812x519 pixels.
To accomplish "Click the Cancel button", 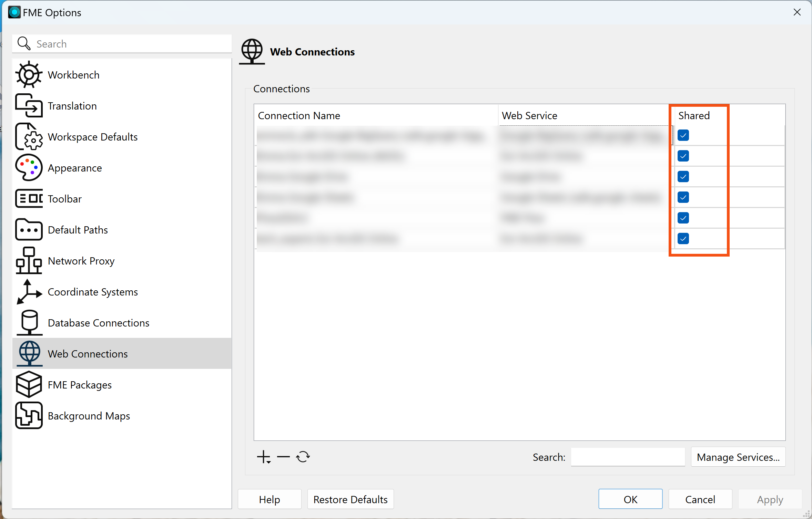I will (x=700, y=499).
